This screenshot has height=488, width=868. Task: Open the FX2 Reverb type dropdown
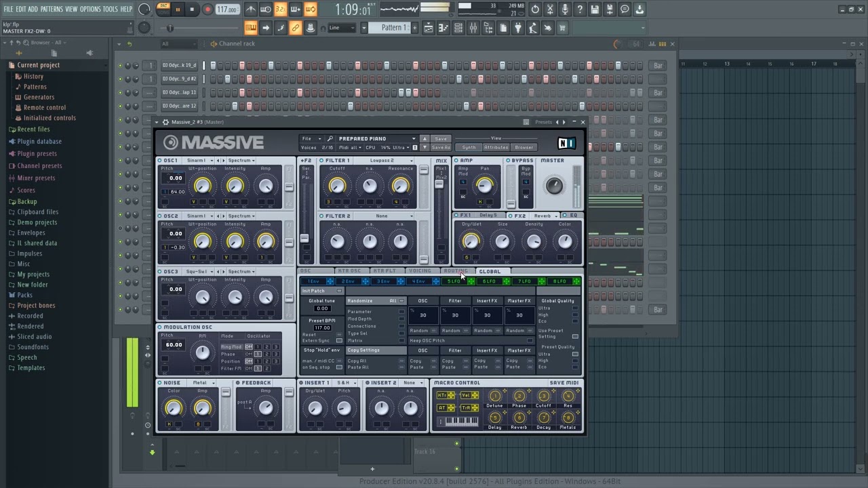point(545,216)
